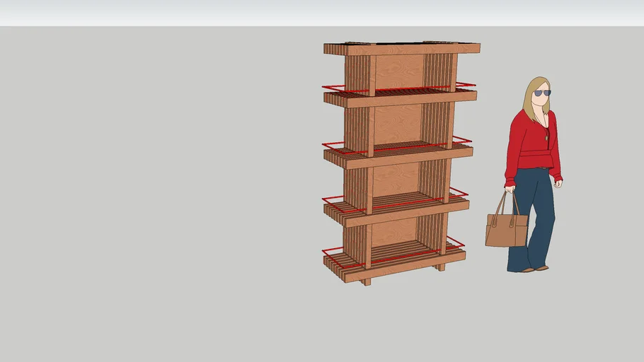
Task: Select the second compartment's back panel
Action: (397, 124)
